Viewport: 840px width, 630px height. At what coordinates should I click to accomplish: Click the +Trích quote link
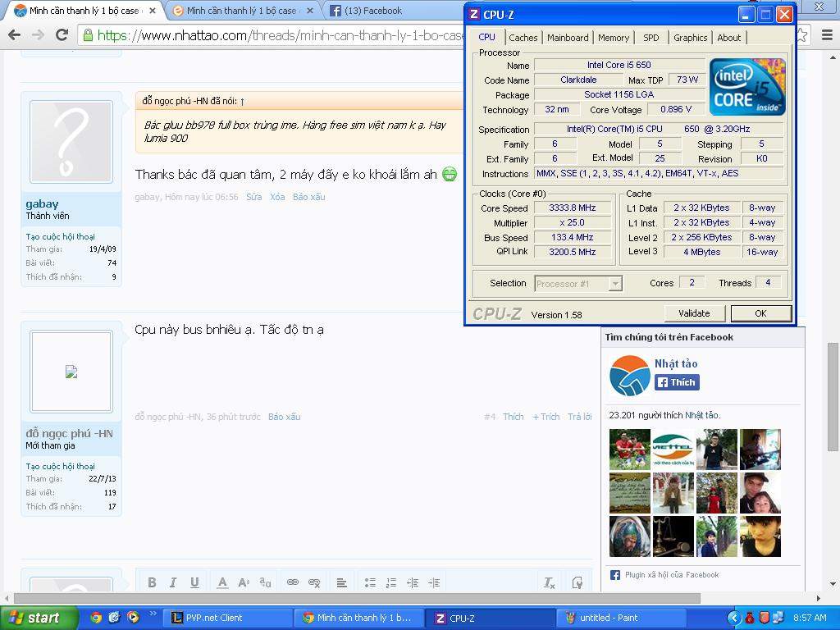point(546,417)
